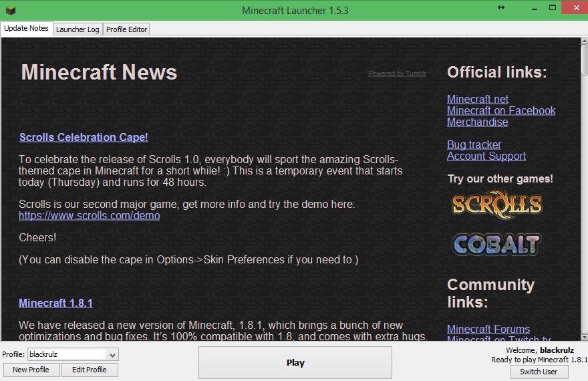The width and height of the screenshot is (588, 381).
Task: Click the Official links: heading
Action: (x=497, y=72)
